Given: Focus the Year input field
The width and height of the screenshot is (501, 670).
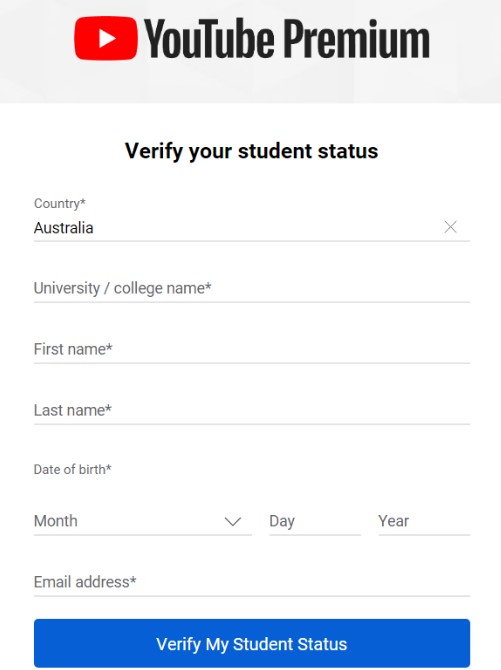Looking at the screenshot, I should click(x=424, y=521).
